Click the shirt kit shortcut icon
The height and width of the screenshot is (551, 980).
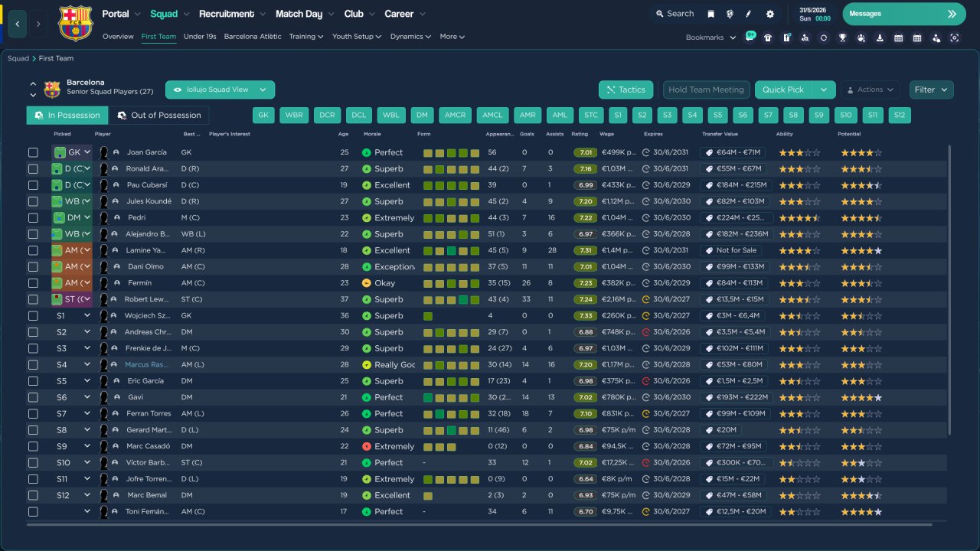click(768, 37)
